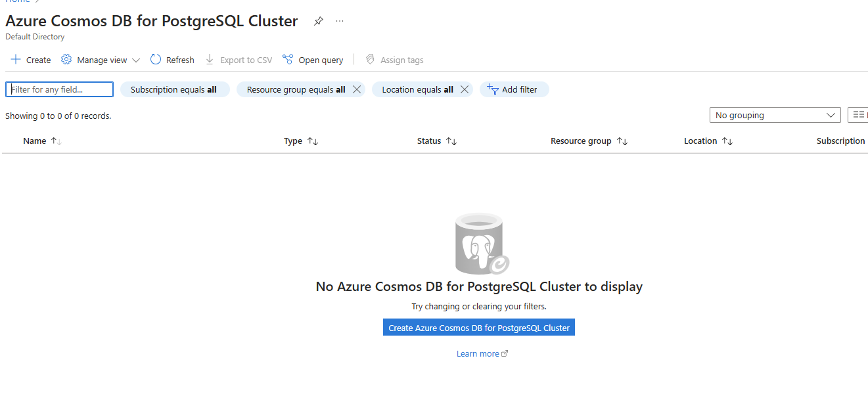The width and height of the screenshot is (868, 398).
Task: Click the Create plus button
Action: point(30,60)
